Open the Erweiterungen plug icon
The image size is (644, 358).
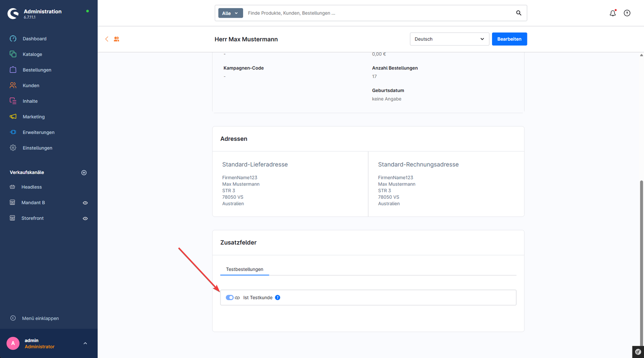13,132
